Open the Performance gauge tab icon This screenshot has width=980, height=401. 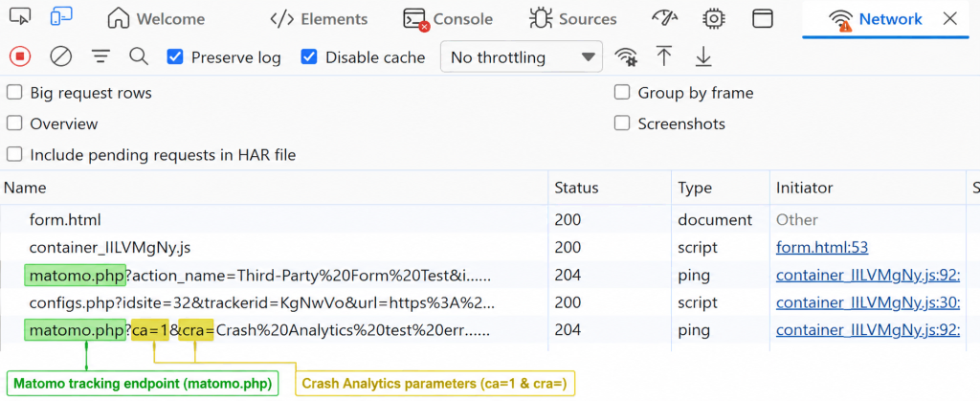[664, 19]
